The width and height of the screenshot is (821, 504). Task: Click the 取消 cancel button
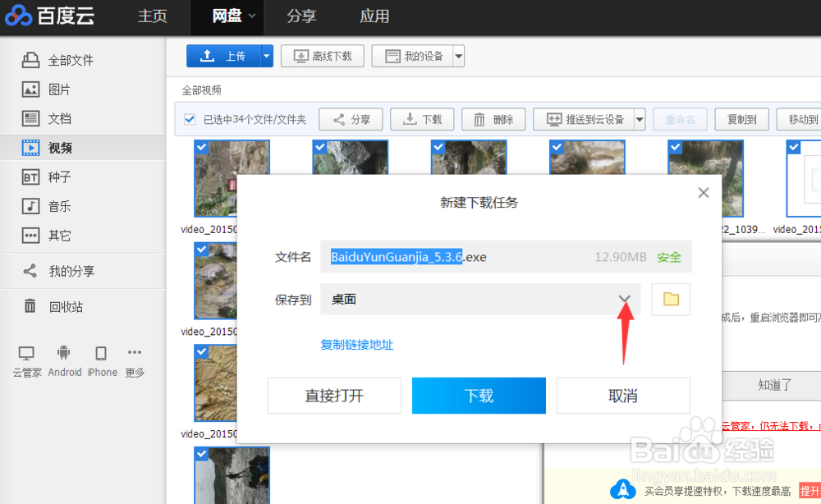click(623, 396)
